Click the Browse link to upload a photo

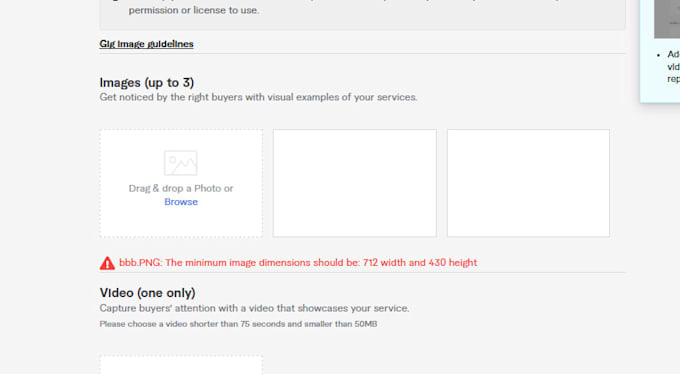tap(181, 202)
